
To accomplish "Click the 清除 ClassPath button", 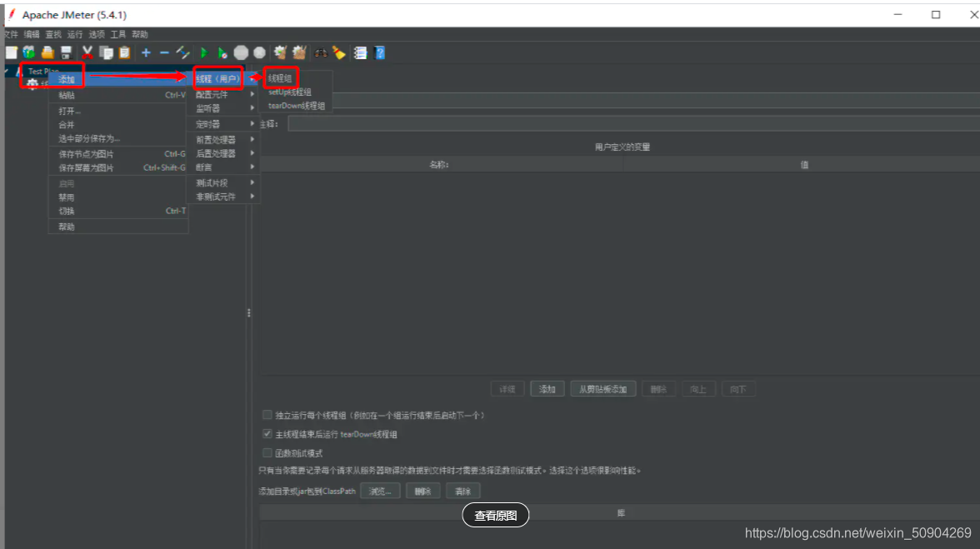I will [462, 491].
